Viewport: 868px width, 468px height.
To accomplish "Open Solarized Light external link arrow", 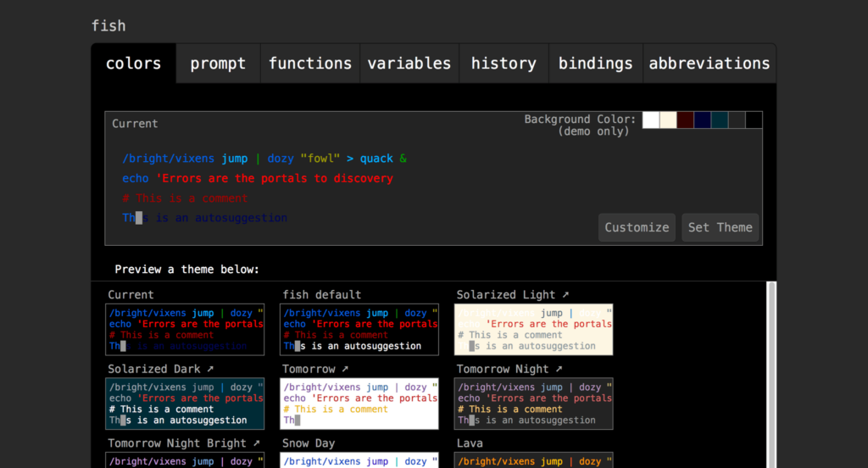I will click(565, 295).
